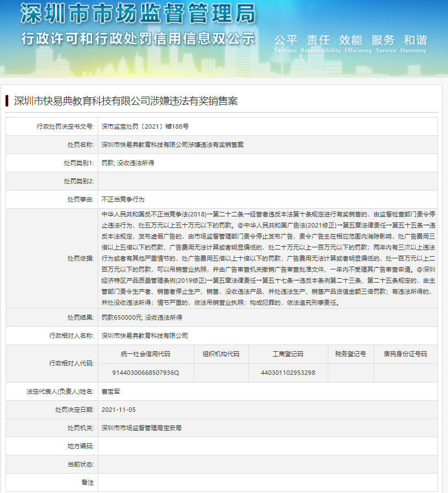Click the case name value in 处罚名称 row
The image size is (448, 493).
pyautogui.click(x=173, y=145)
